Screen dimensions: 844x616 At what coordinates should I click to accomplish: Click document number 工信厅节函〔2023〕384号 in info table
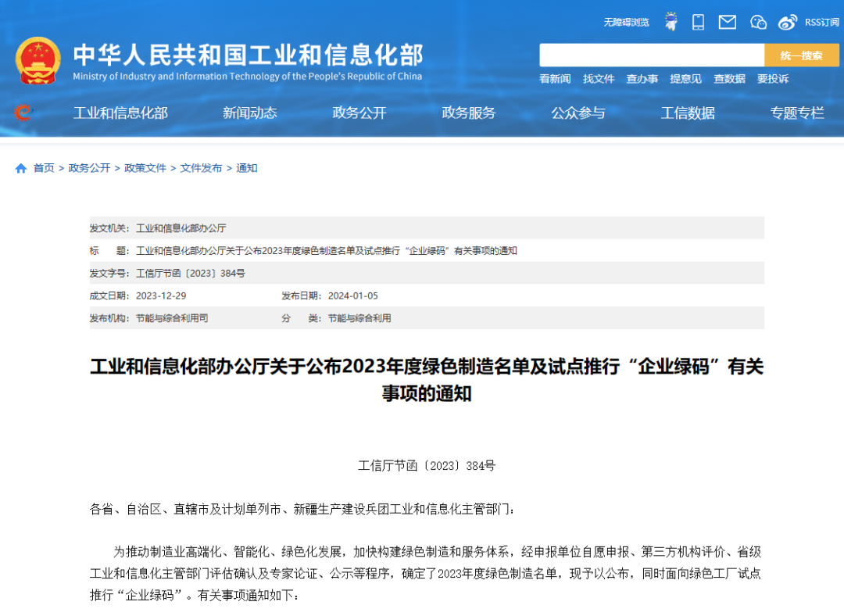(x=191, y=274)
